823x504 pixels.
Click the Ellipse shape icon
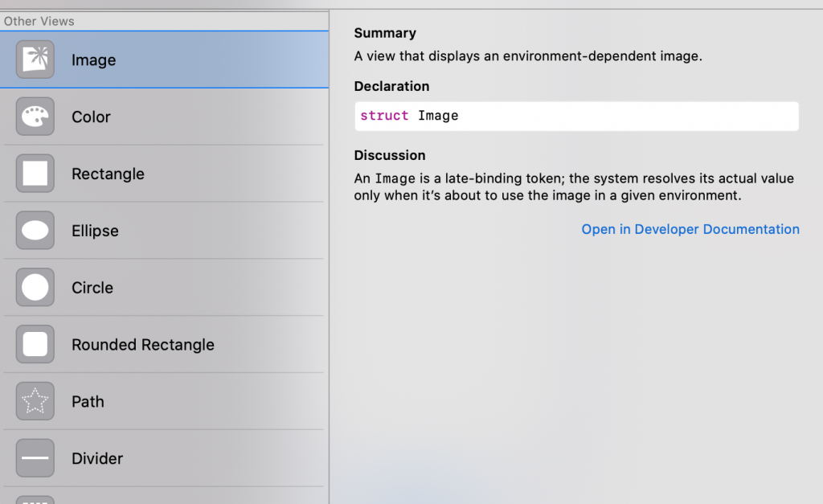click(35, 231)
